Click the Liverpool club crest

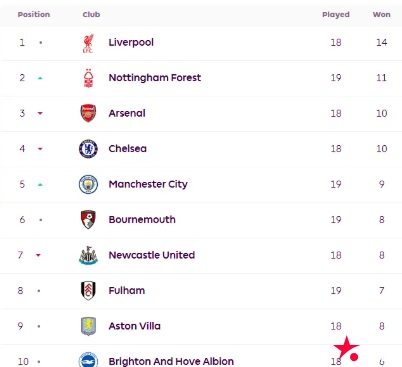point(88,43)
